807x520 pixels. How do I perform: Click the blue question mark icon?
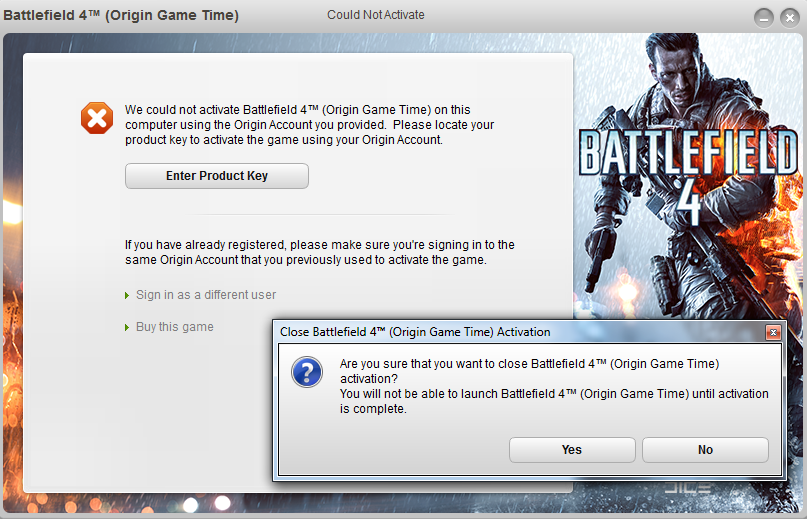click(307, 372)
